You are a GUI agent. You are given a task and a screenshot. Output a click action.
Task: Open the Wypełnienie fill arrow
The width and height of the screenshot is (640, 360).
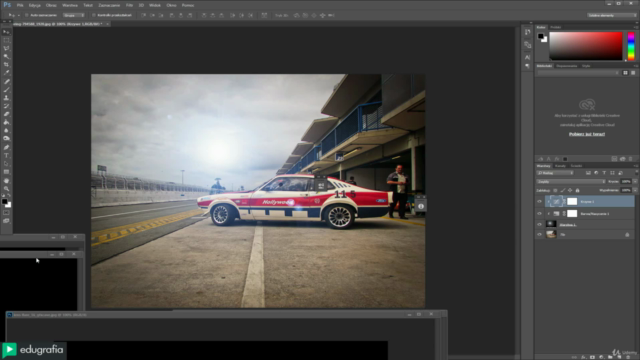(635, 190)
